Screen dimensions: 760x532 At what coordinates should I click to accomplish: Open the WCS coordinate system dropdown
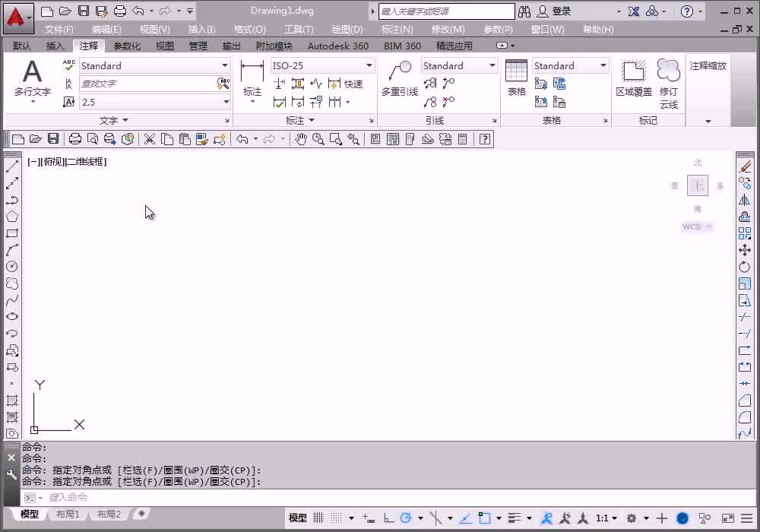click(x=697, y=226)
